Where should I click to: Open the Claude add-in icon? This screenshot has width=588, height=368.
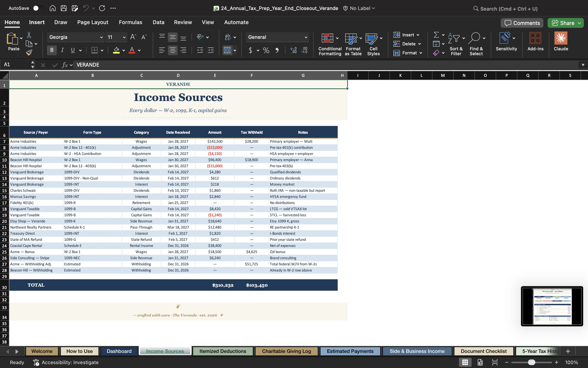(x=561, y=41)
